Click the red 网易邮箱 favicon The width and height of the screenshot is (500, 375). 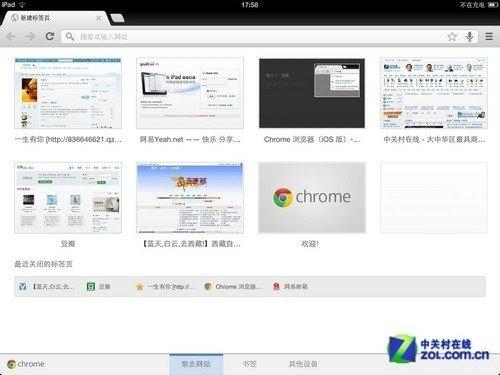coord(276,287)
